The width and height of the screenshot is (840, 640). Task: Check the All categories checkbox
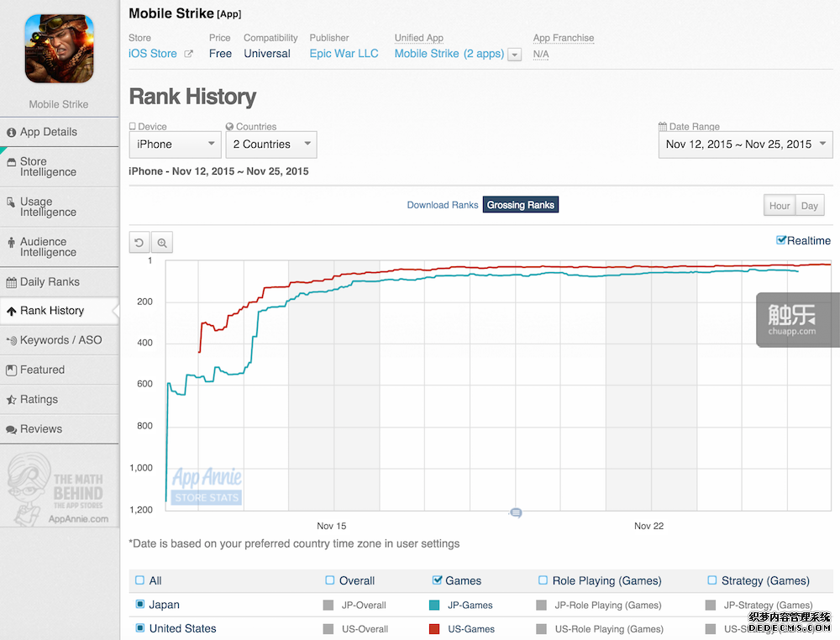(x=139, y=580)
